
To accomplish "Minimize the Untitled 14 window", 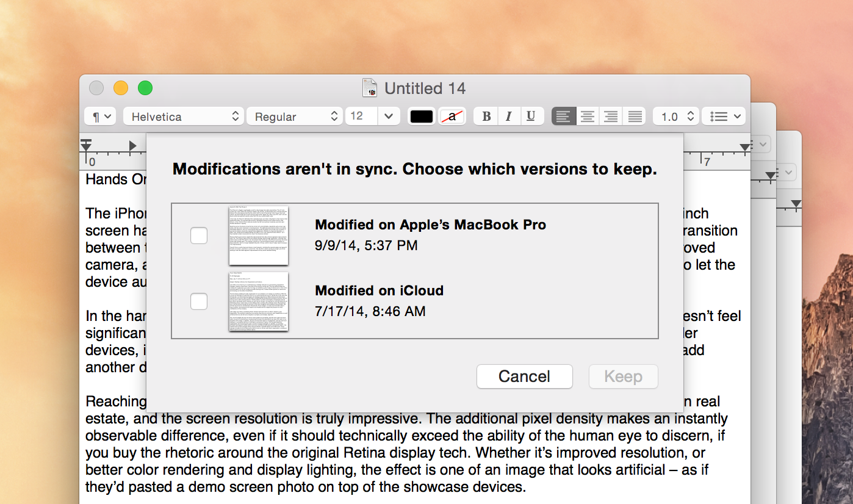I will click(121, 88).
